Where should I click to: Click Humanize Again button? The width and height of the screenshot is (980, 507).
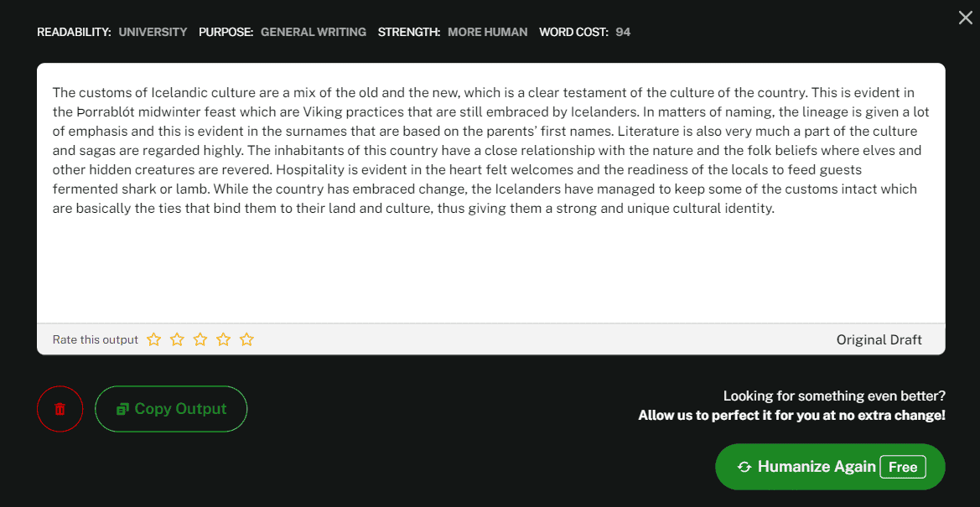pyautogui.click(x=830, y=467)
